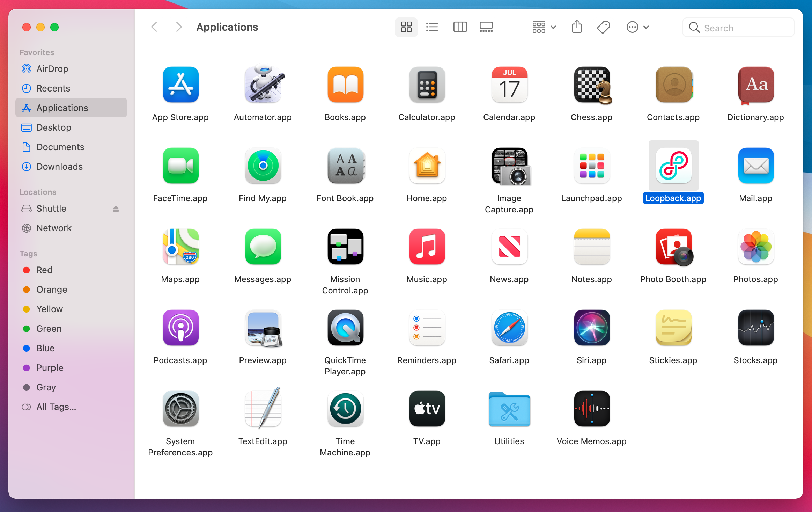812x512 pixels.
Task: Open All Tags… in sidebar
Action: (71, 407)
